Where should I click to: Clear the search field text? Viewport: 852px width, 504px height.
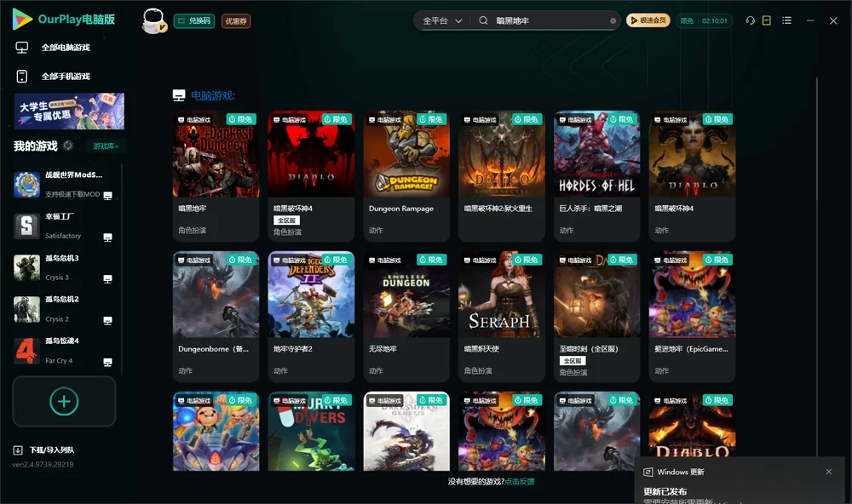613,21
